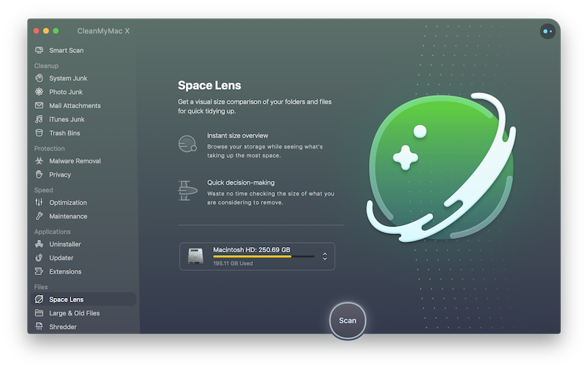588x370 pixels.
Task: Select iTunes Junk module
Action: tap(67, 119)
